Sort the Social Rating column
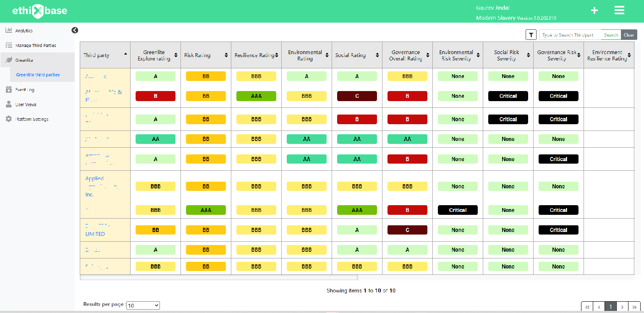The width and height of the screenshot is (644, 313). tap(377, 55)
